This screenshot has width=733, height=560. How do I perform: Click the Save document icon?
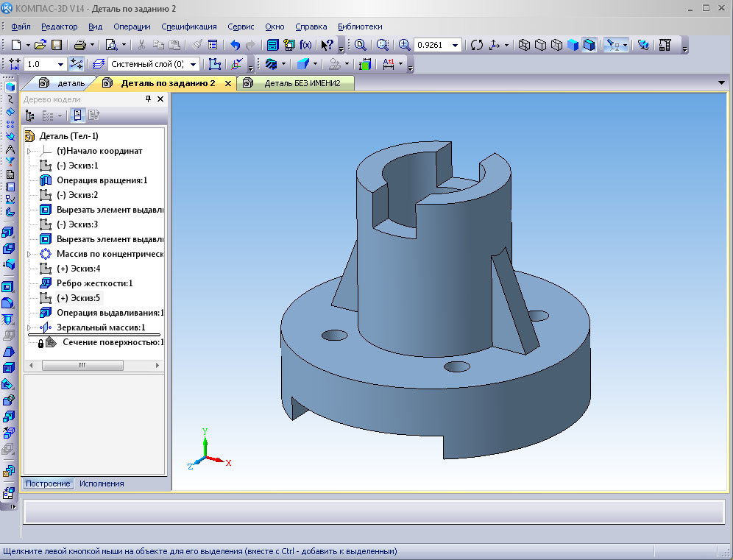(57, 45)
